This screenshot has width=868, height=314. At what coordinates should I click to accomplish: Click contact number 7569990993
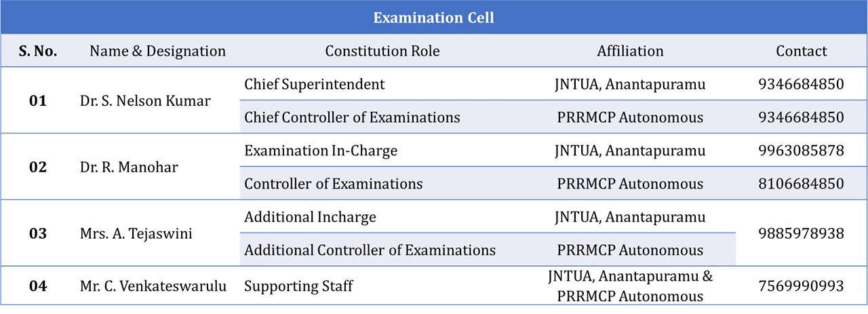coord(802,286)
